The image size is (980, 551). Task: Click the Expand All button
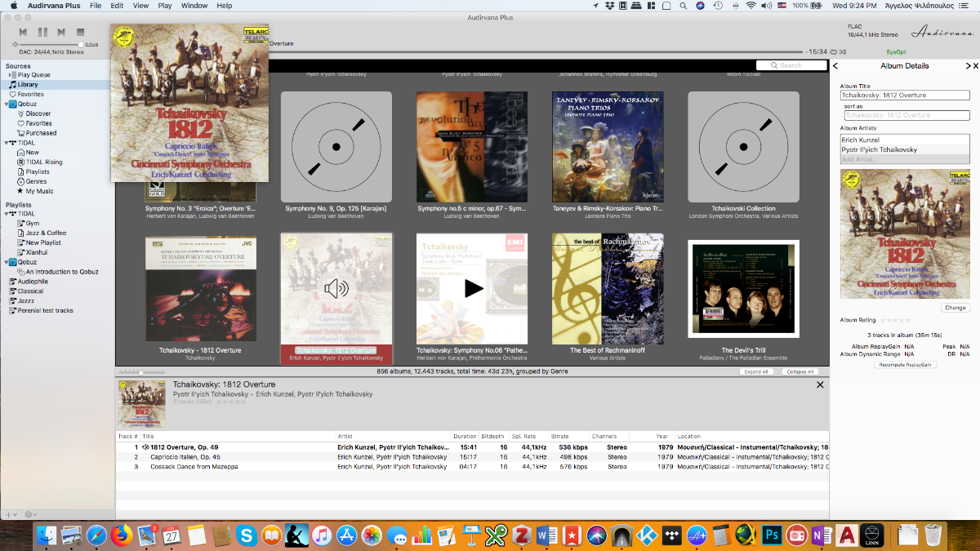pos(755,371)
